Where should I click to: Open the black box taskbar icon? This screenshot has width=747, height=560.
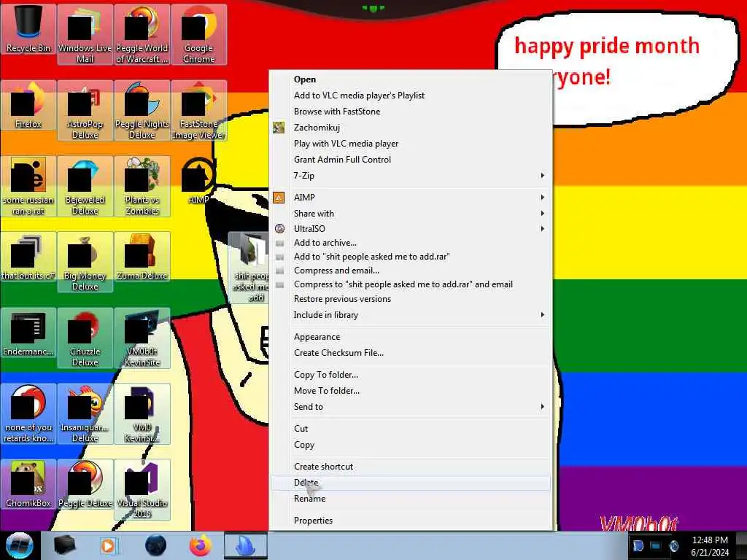tap(64, 545)
